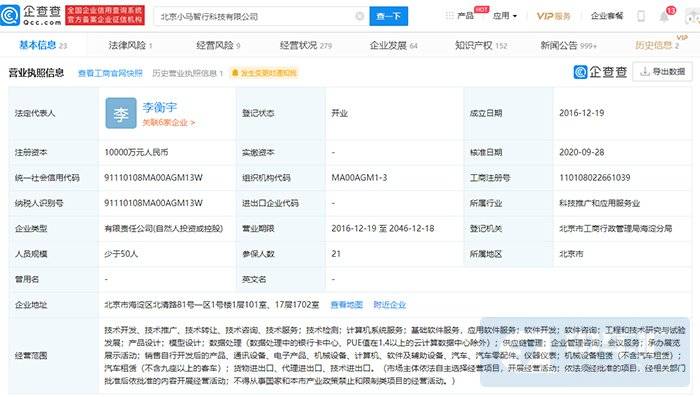Select 北京市工商行政管理局海淀分局 registration authority
The image size is (700, 397).
pos(616,228)
